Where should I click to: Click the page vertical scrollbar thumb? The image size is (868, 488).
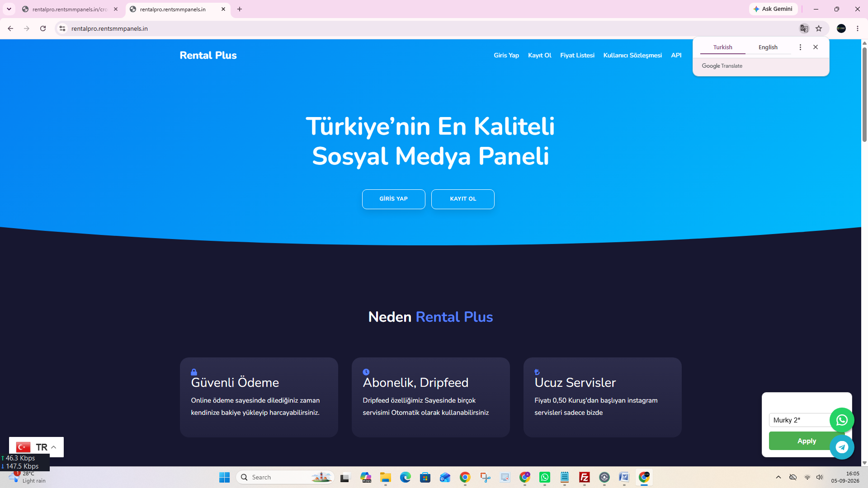864,94
